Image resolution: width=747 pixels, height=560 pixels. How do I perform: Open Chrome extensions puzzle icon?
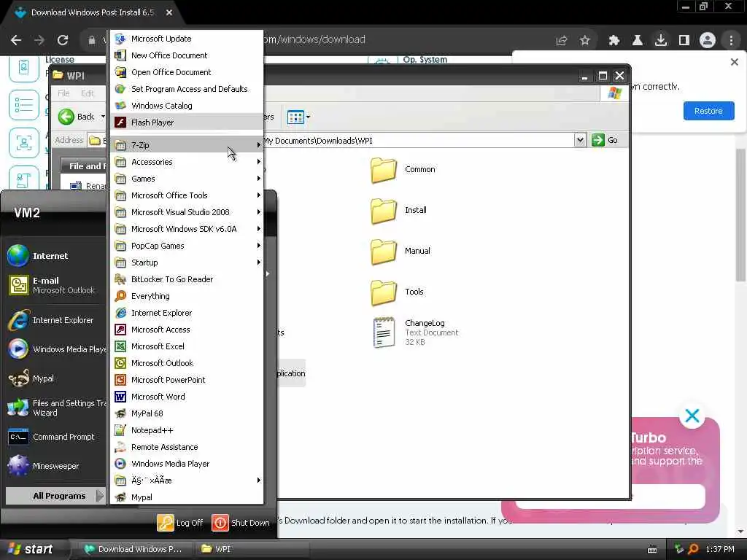[614, 41]
